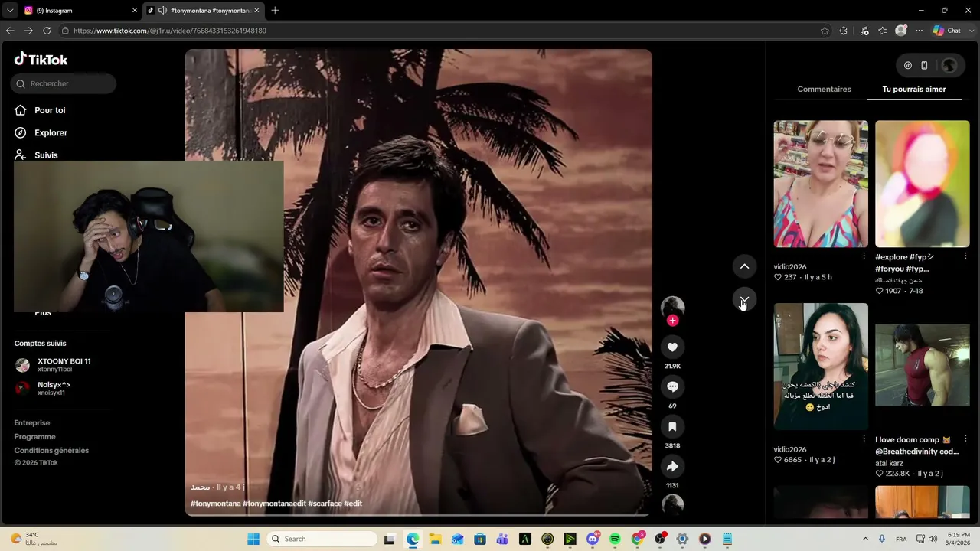Open the browser extensions puzzle icon
Image resolution: width=980 pixels, height=551 pixels.
(844, 31)
